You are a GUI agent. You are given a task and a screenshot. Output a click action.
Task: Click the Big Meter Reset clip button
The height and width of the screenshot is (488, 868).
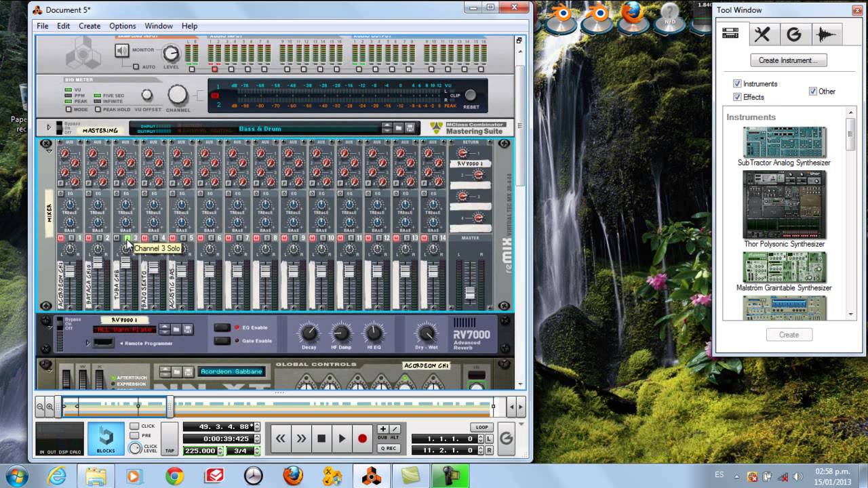coord(470,96)
